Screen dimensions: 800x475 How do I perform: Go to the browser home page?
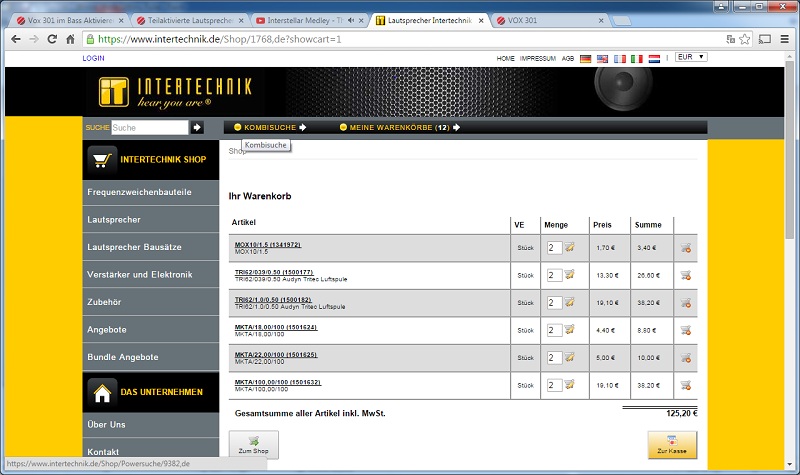70,39
